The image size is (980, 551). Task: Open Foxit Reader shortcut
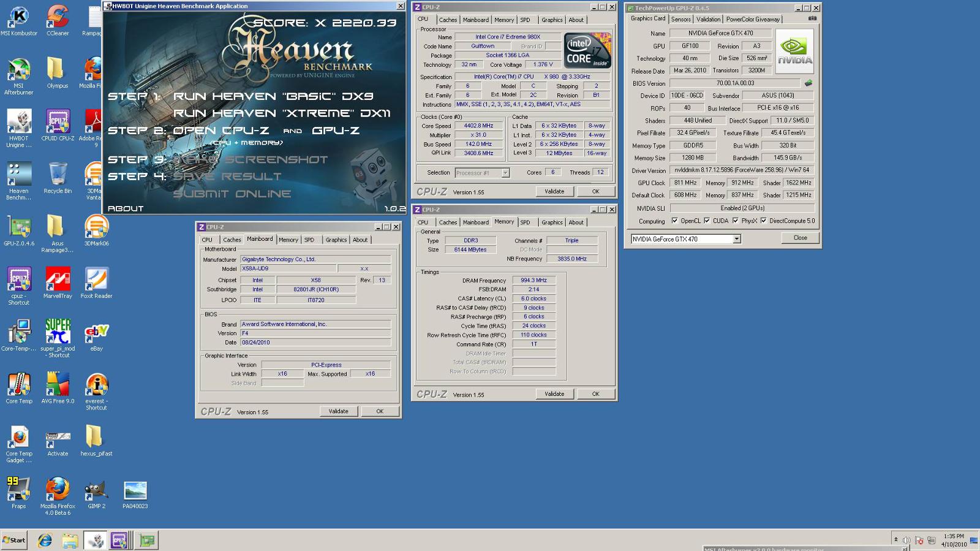[96, 283]
